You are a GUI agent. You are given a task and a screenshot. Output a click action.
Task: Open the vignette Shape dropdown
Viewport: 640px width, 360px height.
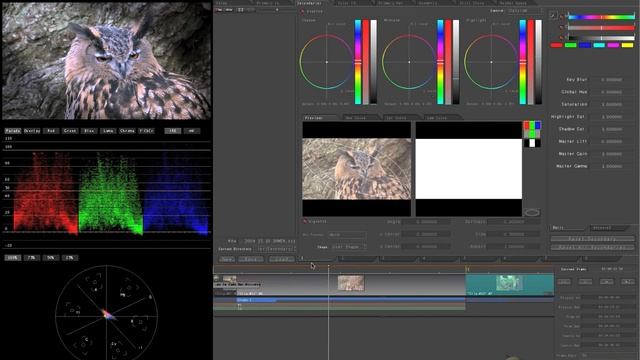[x=348, y=247]
